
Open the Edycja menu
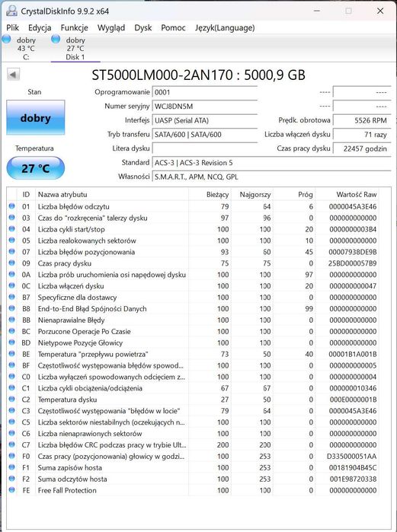[x=40, y=28]
